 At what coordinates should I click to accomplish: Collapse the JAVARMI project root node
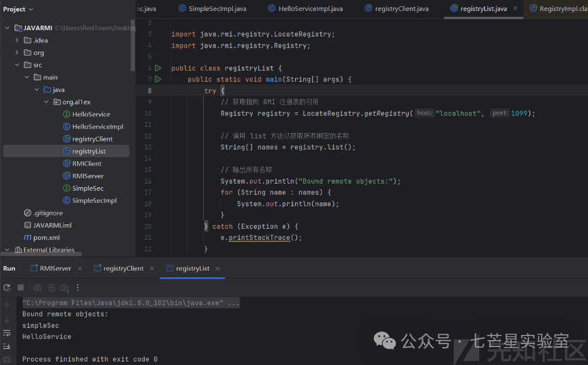[7, 28]
